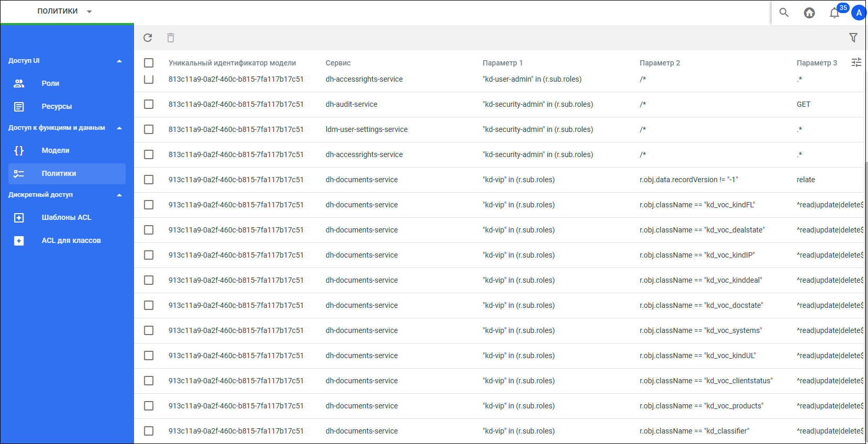This screenshot has height=444, width=868.
Task: Open user avatar A menu
Action: pyautogui.click(x=859, y=13)
